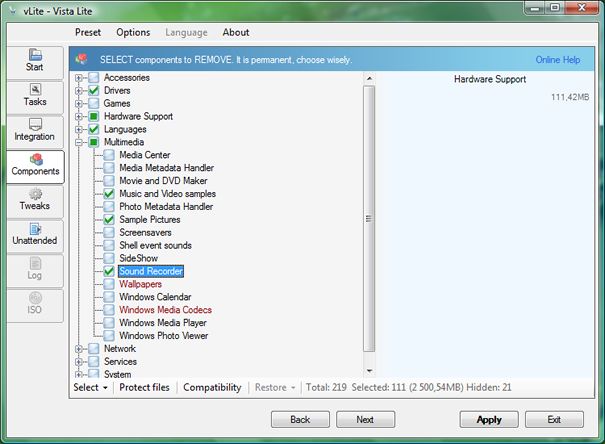Uncheck the Sample Pictures checkbox
The height and width of the screenshot is (444, 605).
coord(109,219)
